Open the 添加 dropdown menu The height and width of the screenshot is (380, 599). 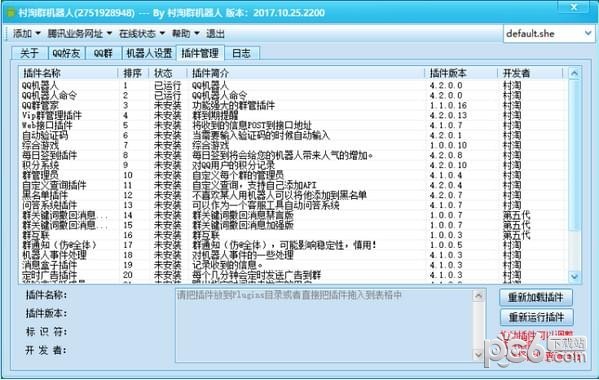point(27,34)
